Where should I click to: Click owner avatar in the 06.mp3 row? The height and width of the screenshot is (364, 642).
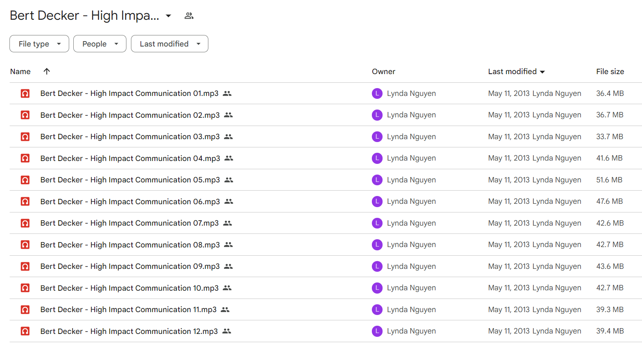377,201
